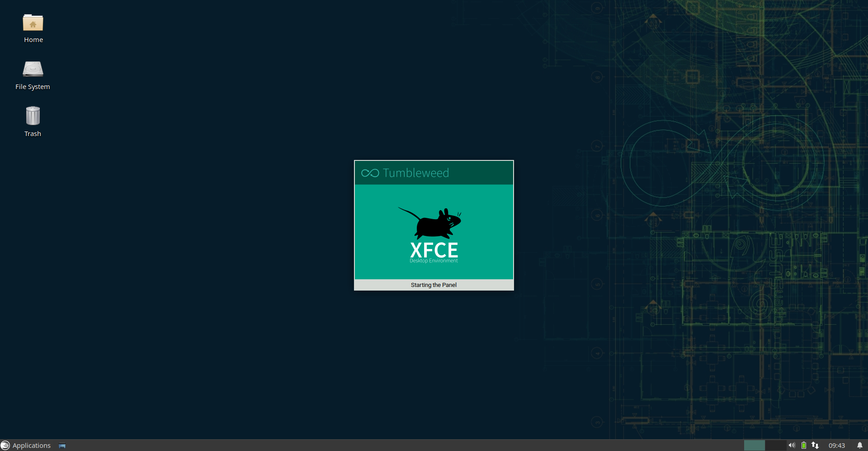This screenshot has height=451, width=868.
Task: Click the volume speaker icon in panel
Action: [792, 445]
